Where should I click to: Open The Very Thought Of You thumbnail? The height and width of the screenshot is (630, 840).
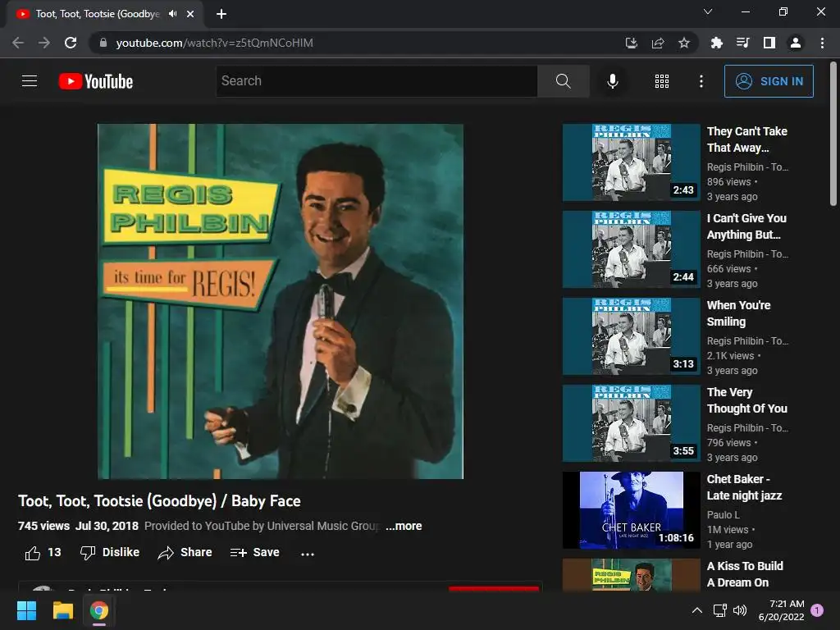(x=631, y=423)
